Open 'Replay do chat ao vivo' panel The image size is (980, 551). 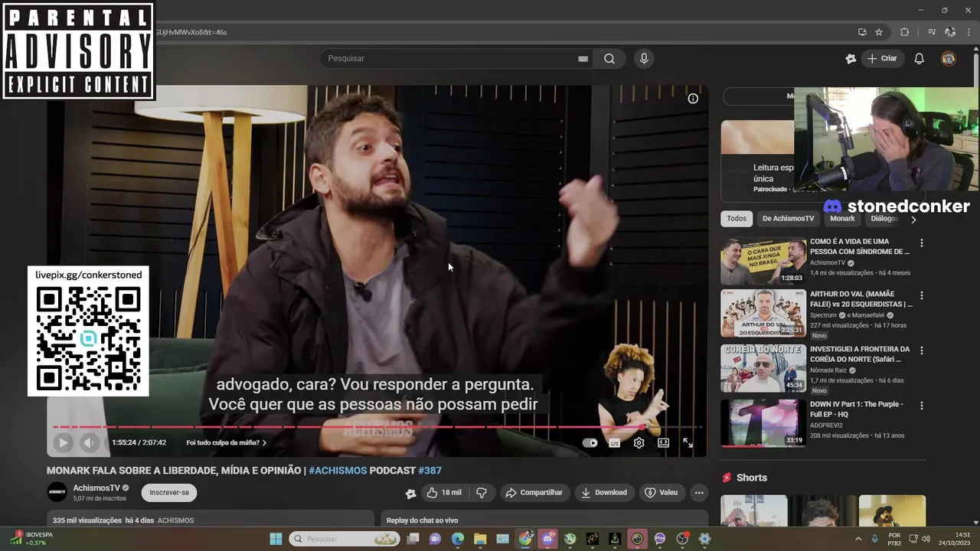pyautogui.click(x=544, y=520)
